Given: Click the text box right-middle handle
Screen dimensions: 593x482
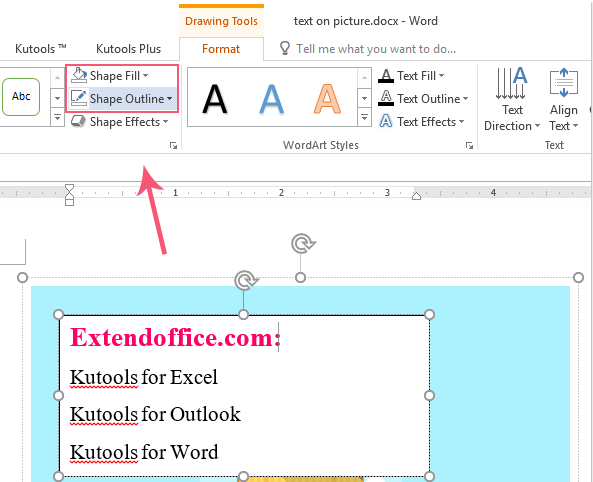Looking at the screenshot, I should click(429, 395).
